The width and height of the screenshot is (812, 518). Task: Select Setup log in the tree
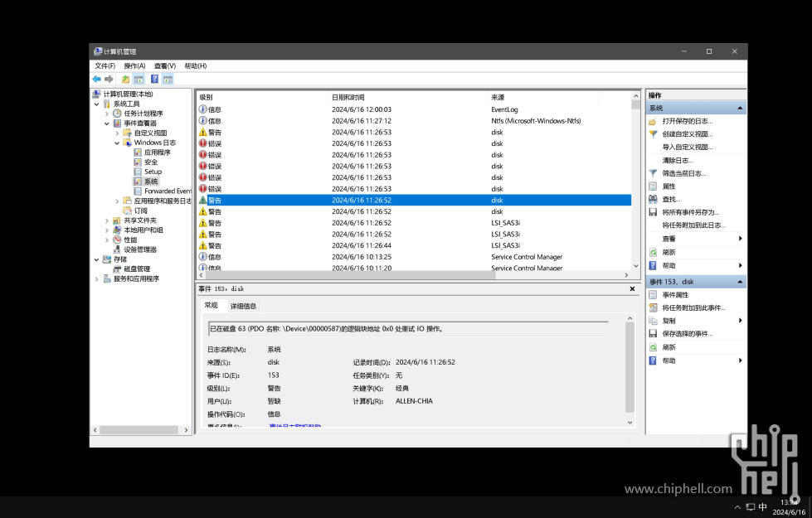(x=153, y=172)
